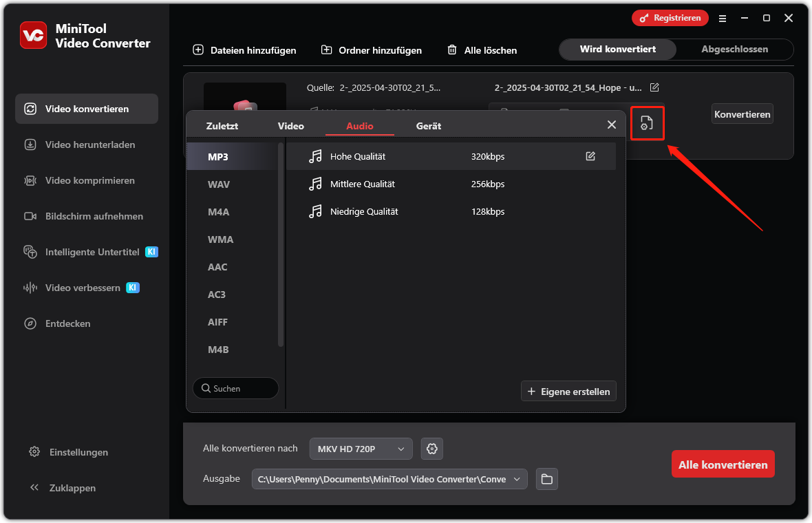Screen dimensions: 812x523
Task: Click the Video verbessern waveform icon
Action: pyautogui.click(x=30, y=288)
